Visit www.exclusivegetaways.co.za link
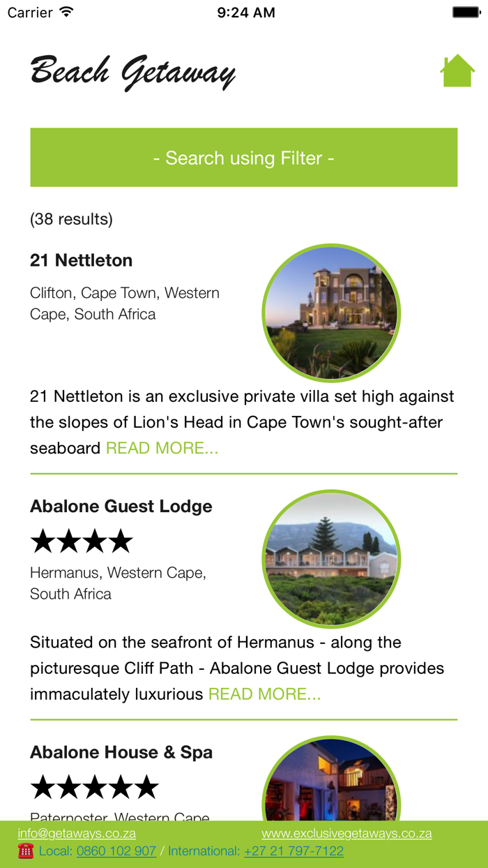Screen dimensions: 488x868 coord(346,832)
